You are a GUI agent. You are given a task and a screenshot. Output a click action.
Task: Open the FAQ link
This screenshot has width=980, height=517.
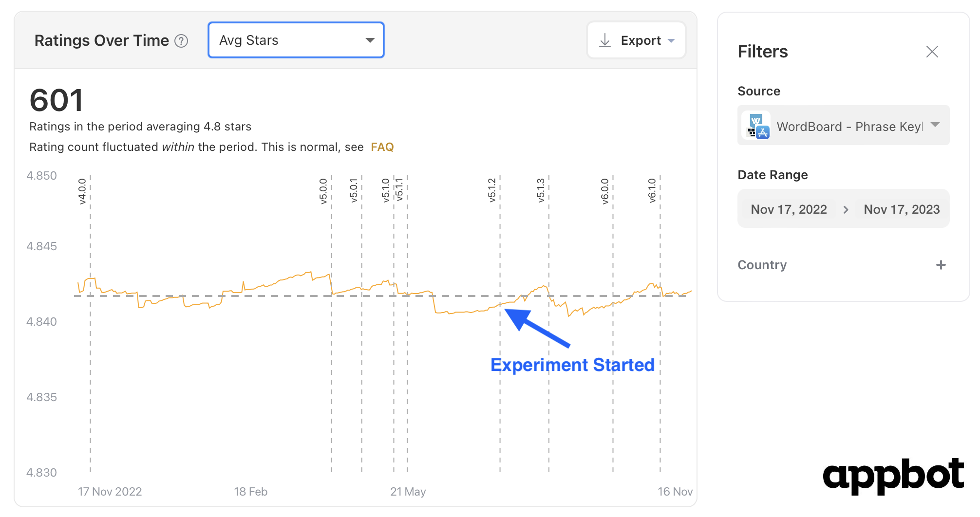coord(382,147)
